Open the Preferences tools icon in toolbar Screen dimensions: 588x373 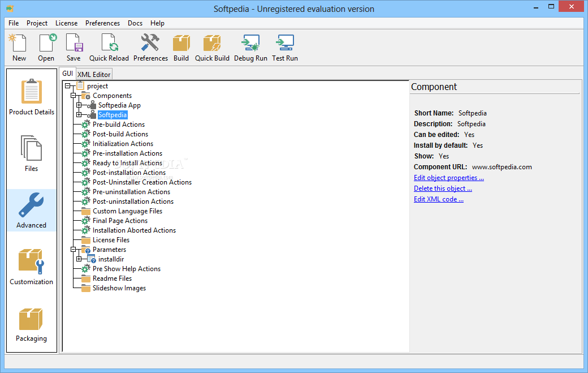pyautogui.click(x=150, y=43)
